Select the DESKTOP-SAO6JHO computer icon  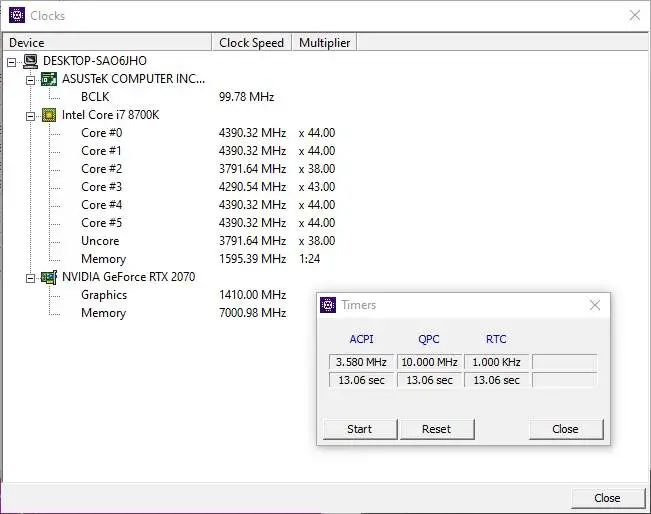pyautogui.click(x=30, y=61)
